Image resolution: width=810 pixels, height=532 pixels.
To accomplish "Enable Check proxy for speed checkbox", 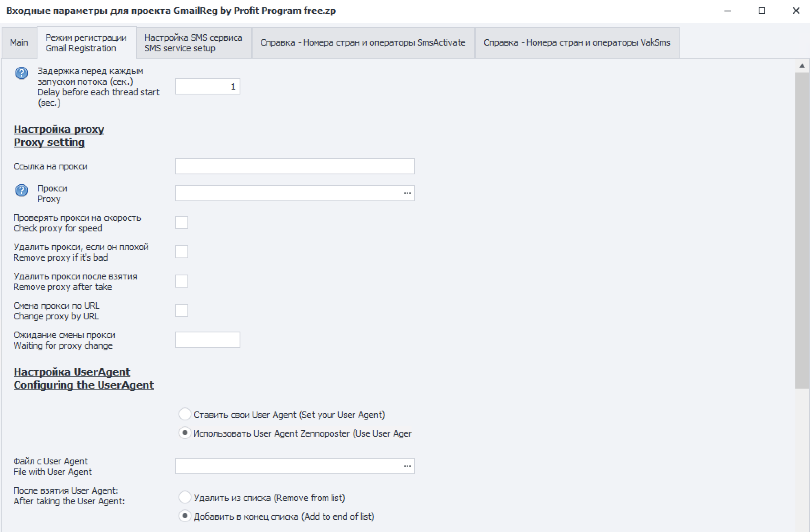I will click(x=182, y=222).
